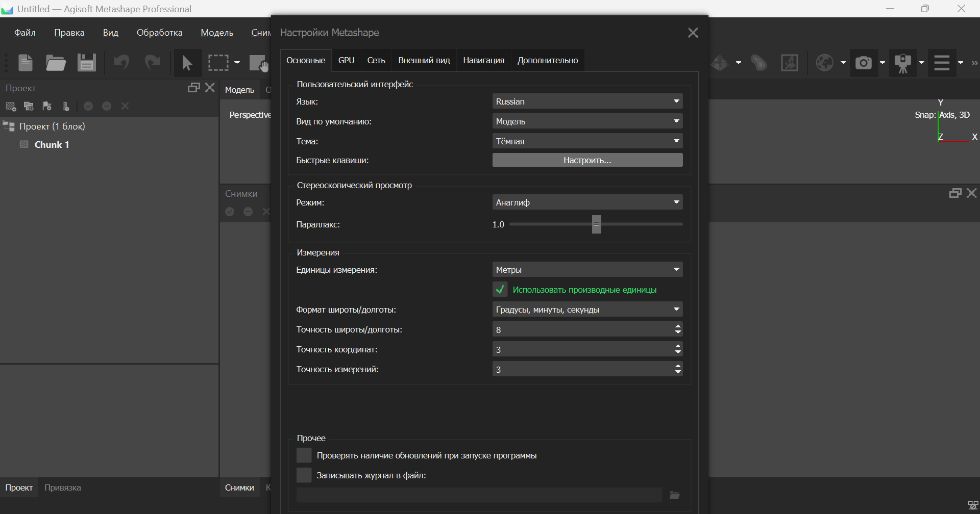Click the camera icon in the toolbar

(x=863, y=63)
